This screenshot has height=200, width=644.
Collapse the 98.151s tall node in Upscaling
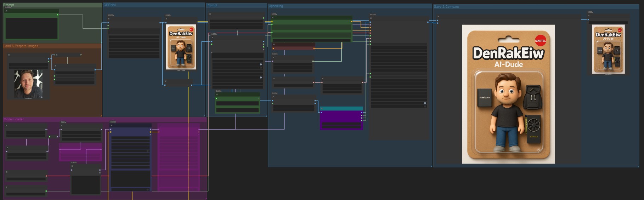pyautogui.click(x=371, y=18)
